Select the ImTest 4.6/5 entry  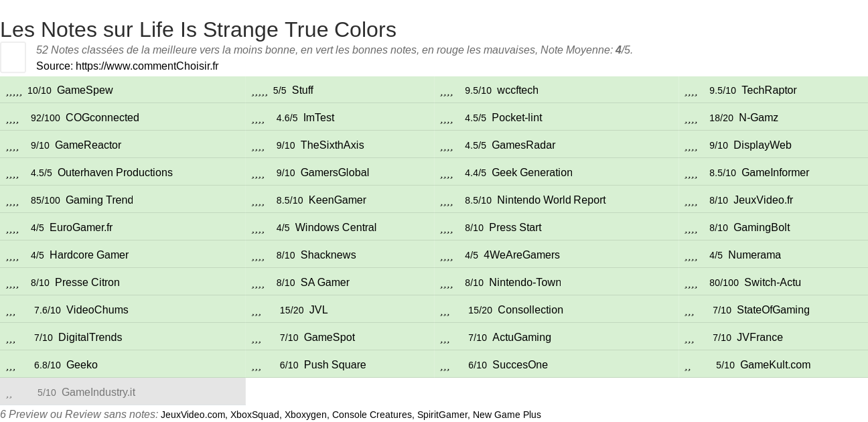tap(319, 118)
